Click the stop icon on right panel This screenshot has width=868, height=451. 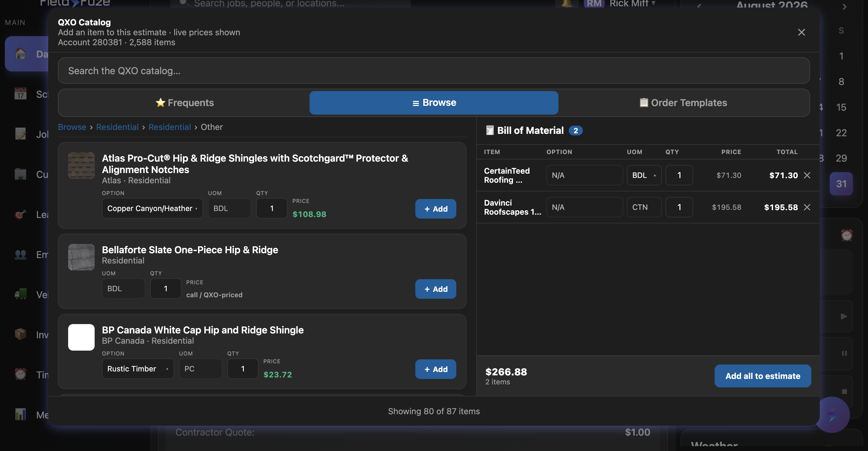point(844,391)
